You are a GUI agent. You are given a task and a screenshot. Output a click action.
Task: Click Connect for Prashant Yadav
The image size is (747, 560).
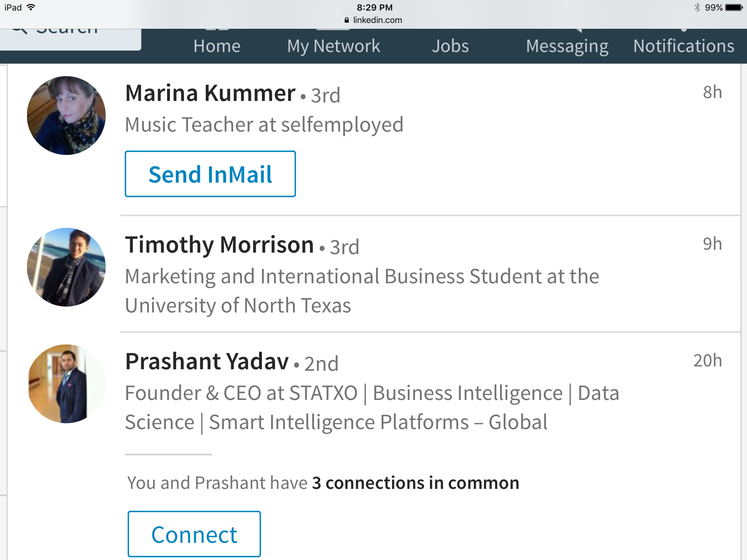coord(194,534)
